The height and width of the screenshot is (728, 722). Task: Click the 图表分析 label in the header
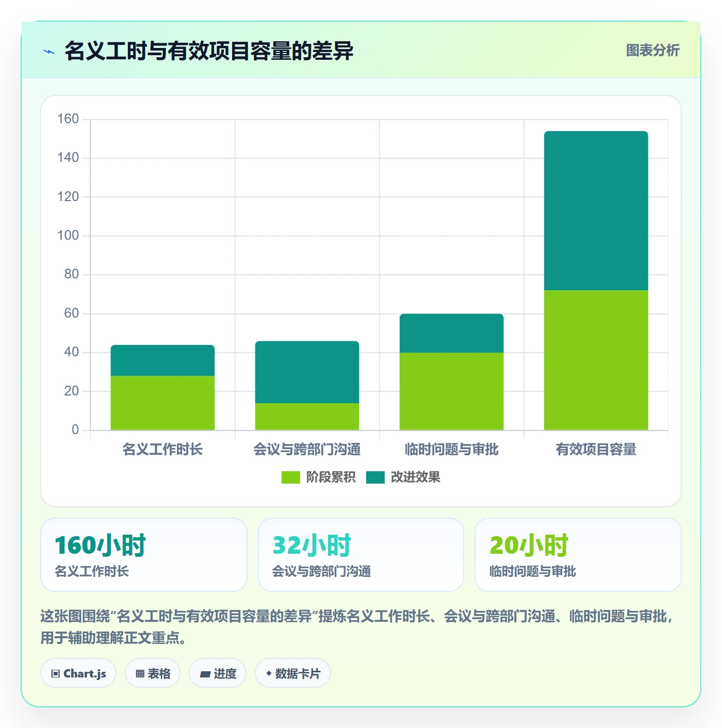[652, 51]
